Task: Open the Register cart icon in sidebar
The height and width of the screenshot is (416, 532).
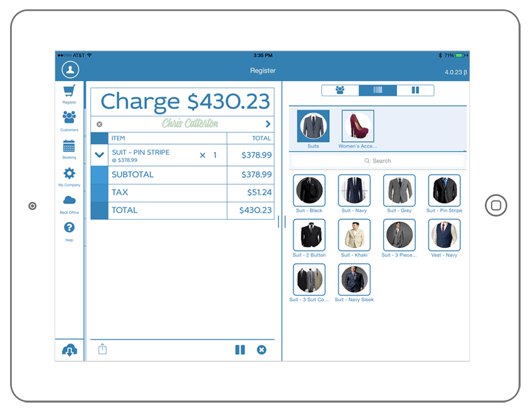Action: pyautogui.click(x=69, y=92)
